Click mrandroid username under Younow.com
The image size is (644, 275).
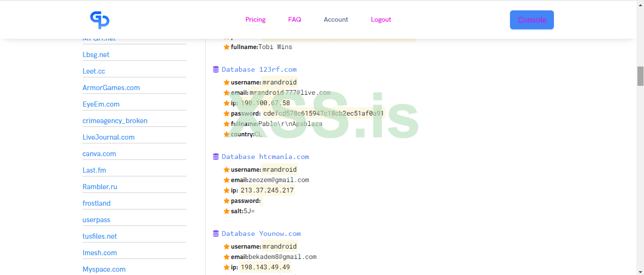click(x=279, y=246)
